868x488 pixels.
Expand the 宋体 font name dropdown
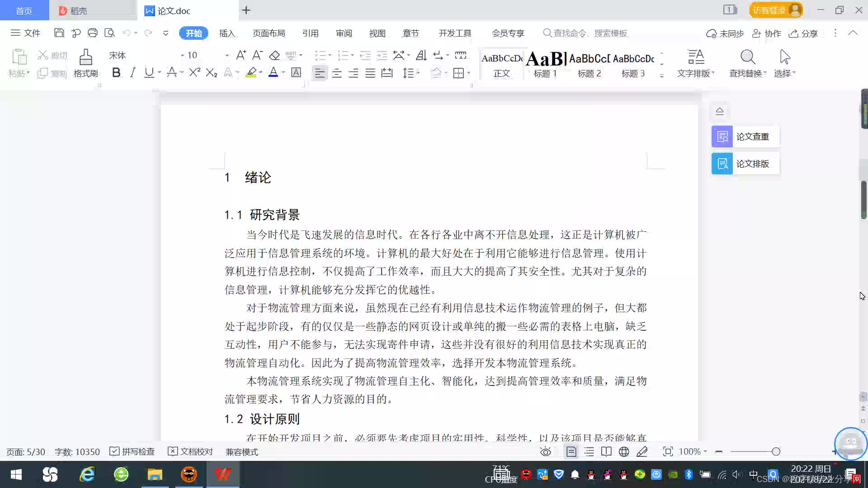182,56
